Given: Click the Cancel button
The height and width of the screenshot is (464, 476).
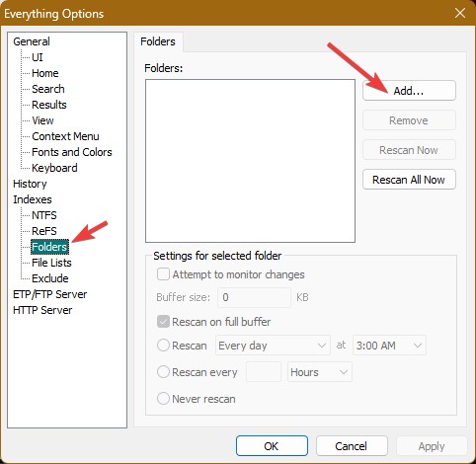Looking at the screenshot, I should click(x=352, y=446).
